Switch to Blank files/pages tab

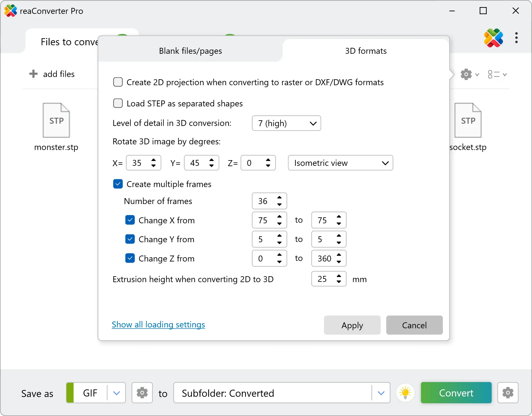190,51
